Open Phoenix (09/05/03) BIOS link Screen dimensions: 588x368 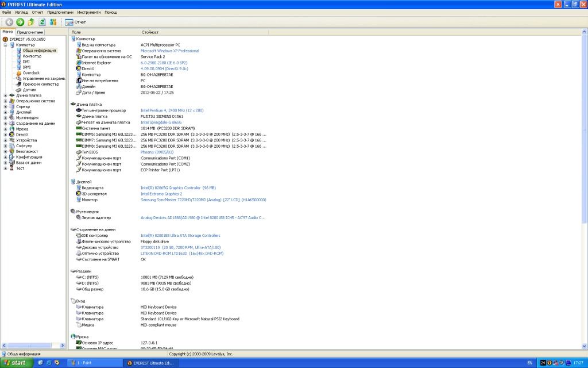click(157, 152)
